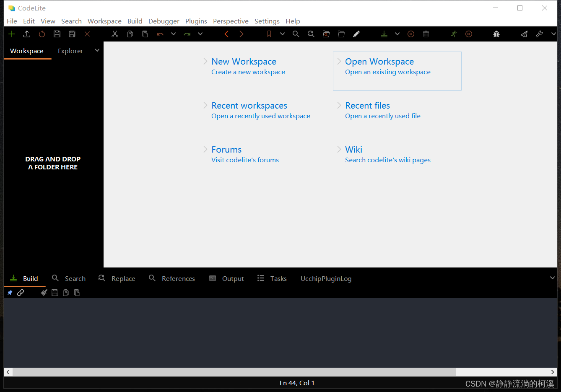Switch to the Output tab

(x=226, y=278)
